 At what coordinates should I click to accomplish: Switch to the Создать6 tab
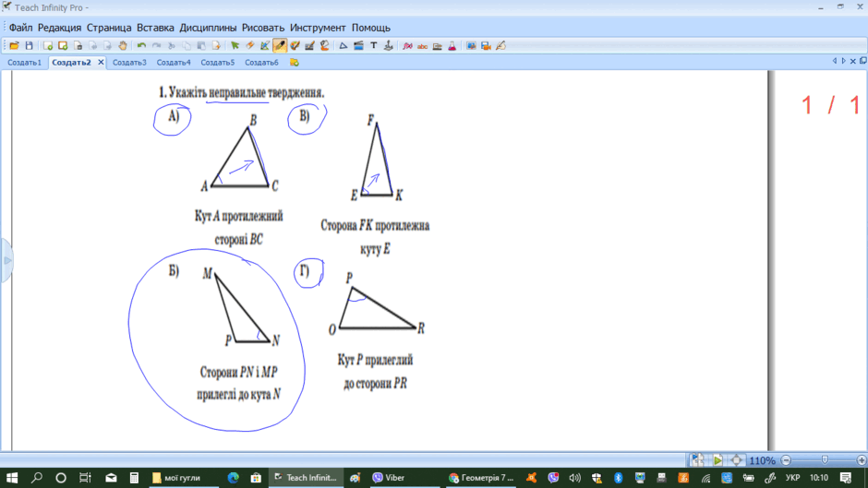tap(262, 63)
